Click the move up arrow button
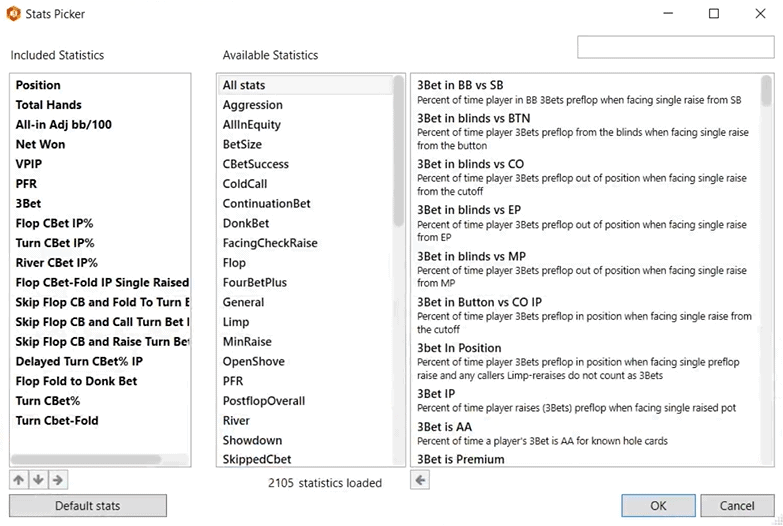 tap(18, 481)
